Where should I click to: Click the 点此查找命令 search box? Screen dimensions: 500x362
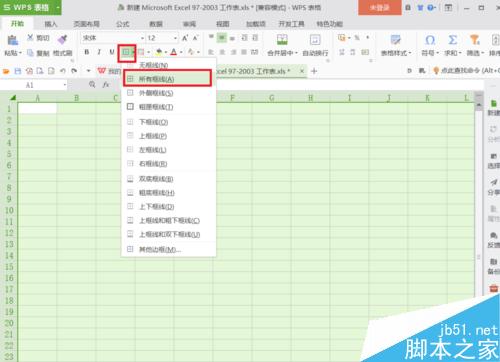[466, 70]
